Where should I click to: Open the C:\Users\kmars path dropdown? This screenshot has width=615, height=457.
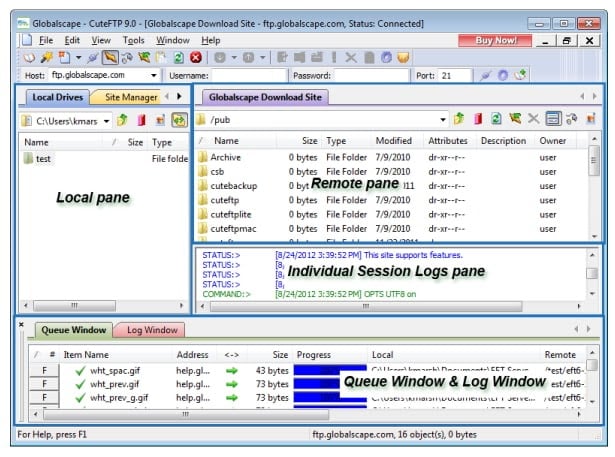point(107,121)
